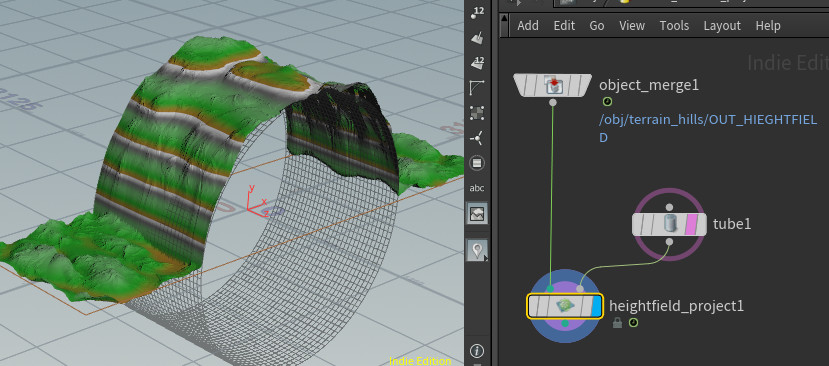Screen dimensions: 829x366
Task: Toggle the primitive numbers display icon
Action: [477, 62]
